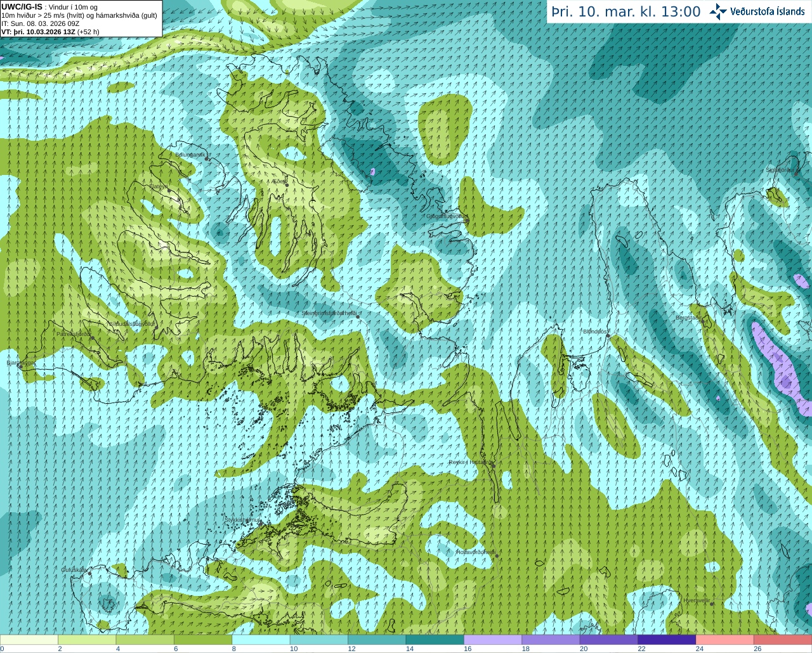Screen dimensions: 812x653
Task: Pick the 6–8 m/s olive green legend swatch
Action: pos(203,640)
